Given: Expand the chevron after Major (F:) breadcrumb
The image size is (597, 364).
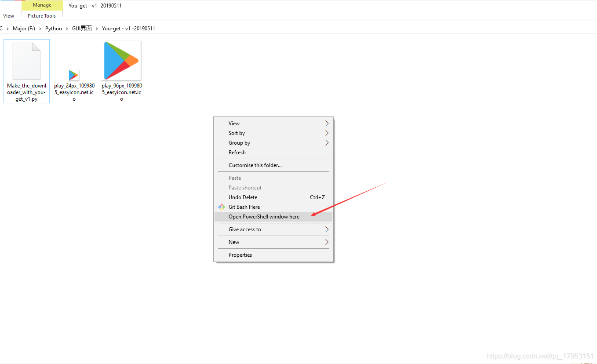Looking at the screenshot, I should click(x=40, y=29).
